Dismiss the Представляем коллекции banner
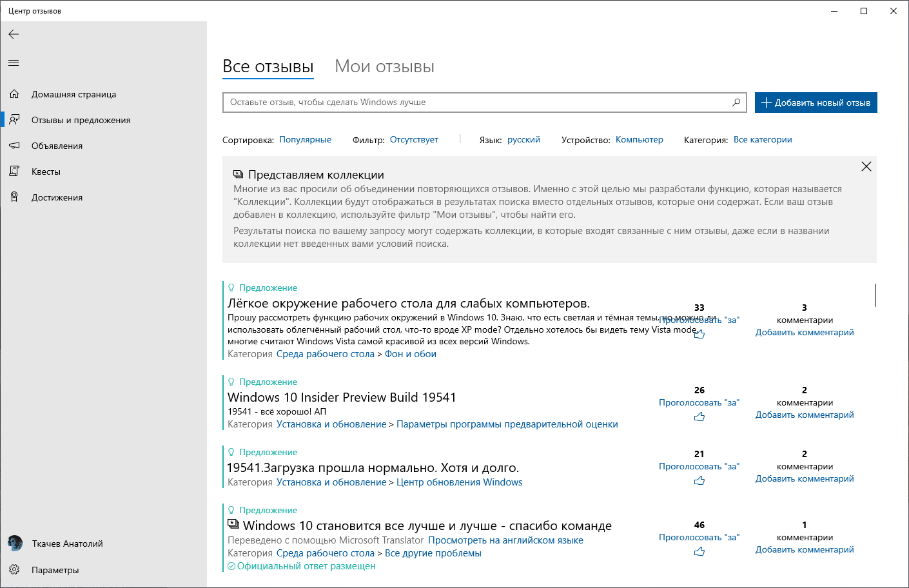This screenshot has width=909, height=588. tap(866, 166)
